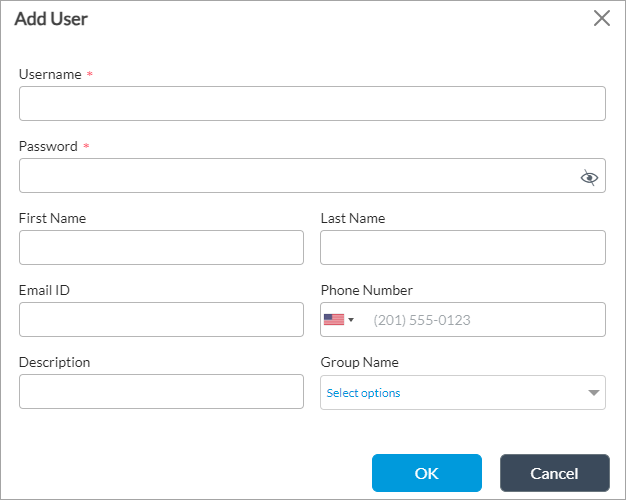The height and width of the screenshot is (500, 626).
Task: Click the US flag icon
Action: click(x=333, y=320)
